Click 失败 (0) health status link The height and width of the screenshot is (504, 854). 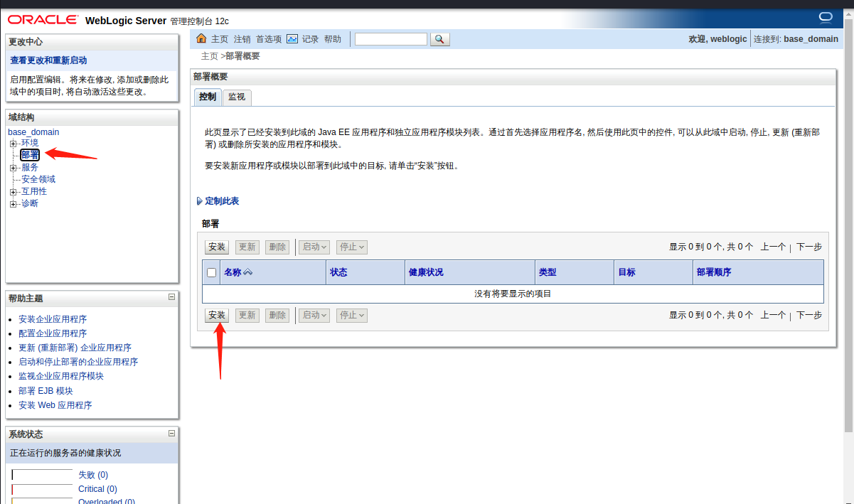[93, 475]
